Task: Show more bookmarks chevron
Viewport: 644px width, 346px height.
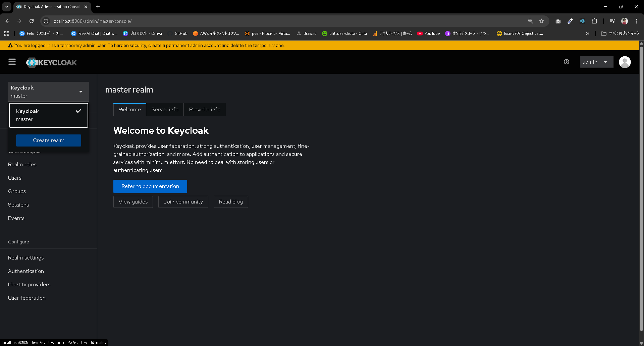Action: point(588,34)
